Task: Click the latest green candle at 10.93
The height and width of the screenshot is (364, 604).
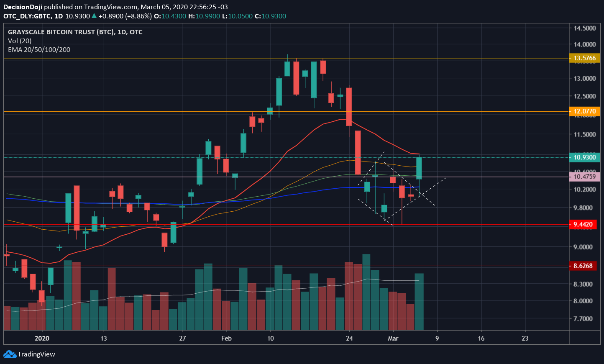Action: pyautogui.click(x=419, y=168)
